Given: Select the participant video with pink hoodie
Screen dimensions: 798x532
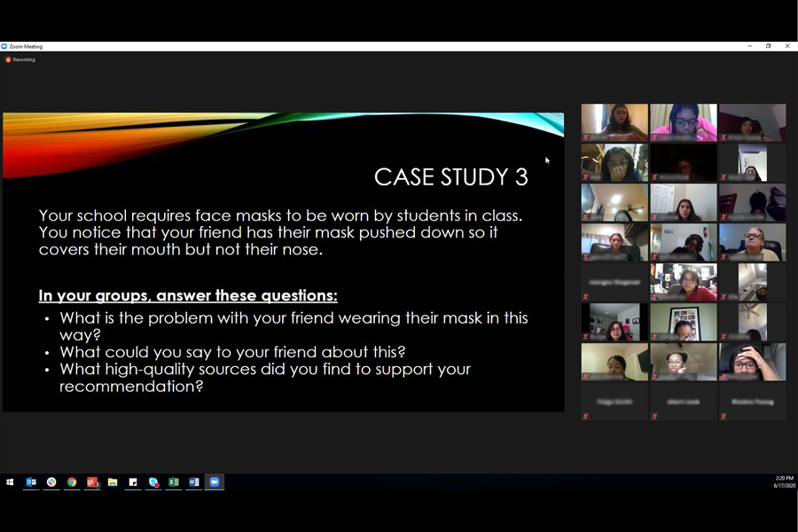Looking at the screenshot, I should [683, 122].
